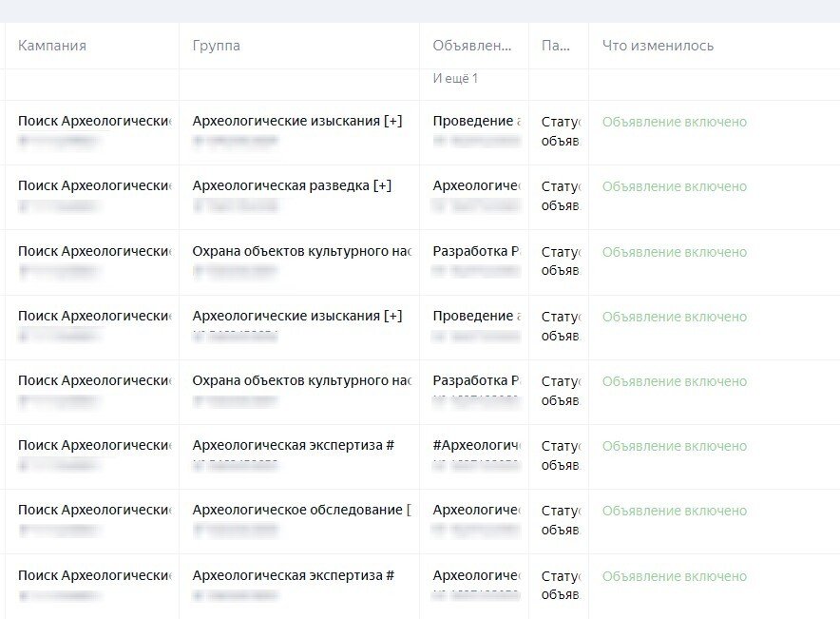
Task: Click the truncated Объявлен... column header
Action: 472,46
